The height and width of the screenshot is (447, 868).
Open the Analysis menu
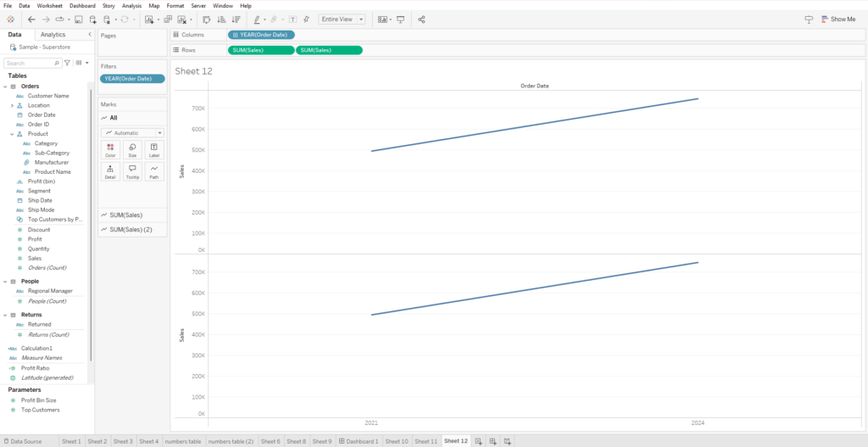click(131, 6)
